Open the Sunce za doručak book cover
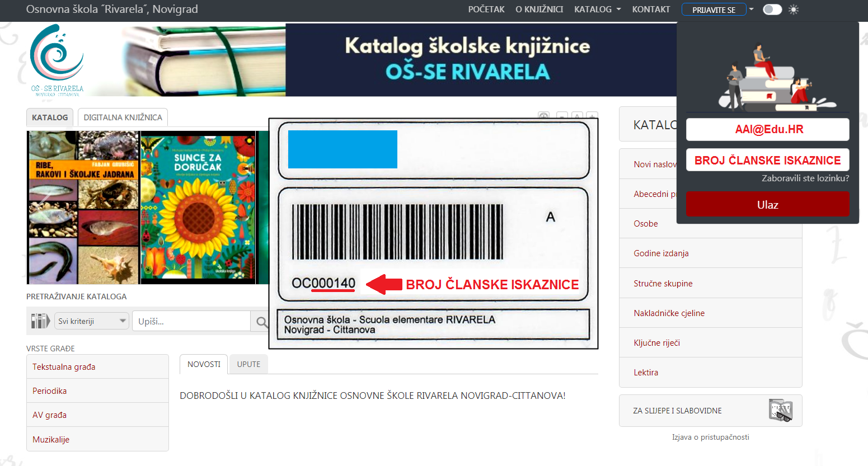868x466 pixels. tap(198, 208)
